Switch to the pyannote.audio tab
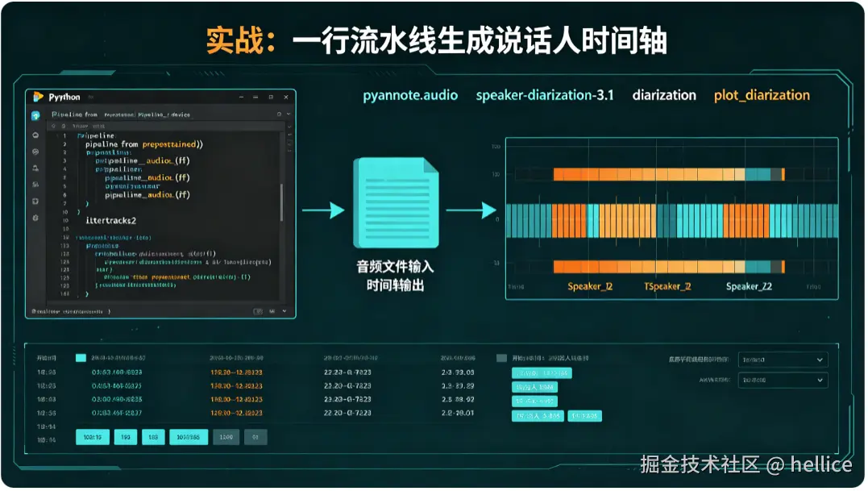Screen dimensions: 868x491 pyautogui.click(x=410, y=95)
